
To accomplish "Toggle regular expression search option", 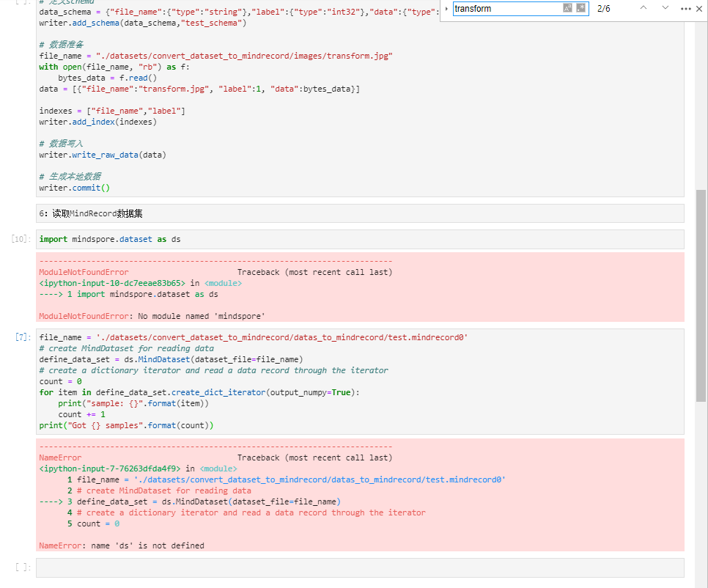I will click(580, 8).
